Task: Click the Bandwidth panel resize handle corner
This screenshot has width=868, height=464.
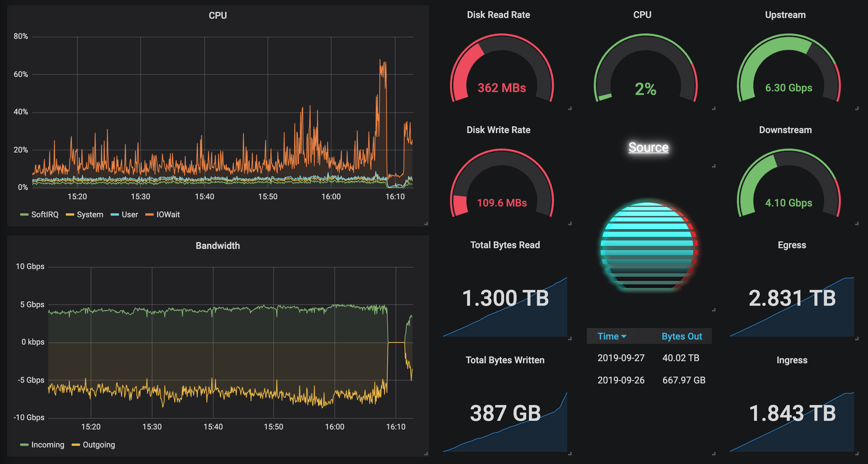Action: coord(426,454)
